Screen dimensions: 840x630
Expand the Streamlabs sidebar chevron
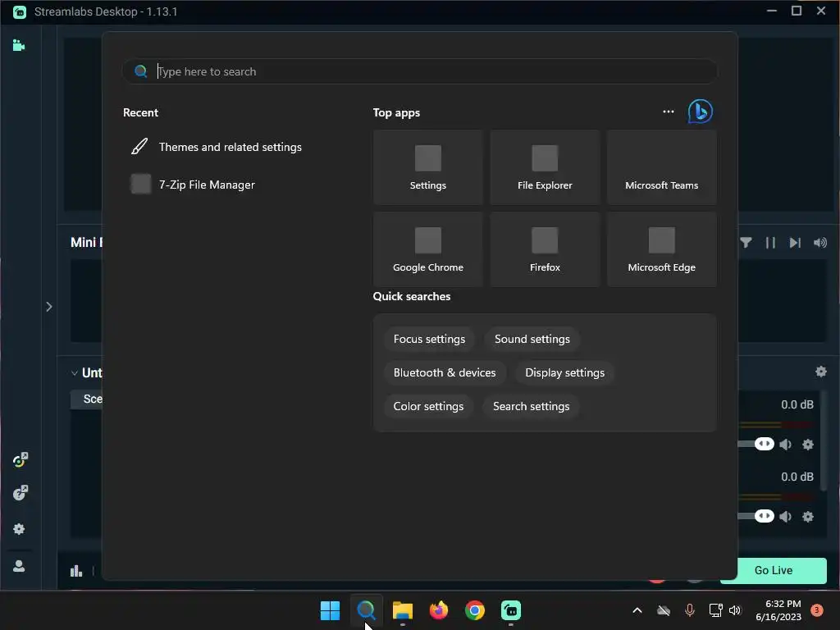[48, 307]
